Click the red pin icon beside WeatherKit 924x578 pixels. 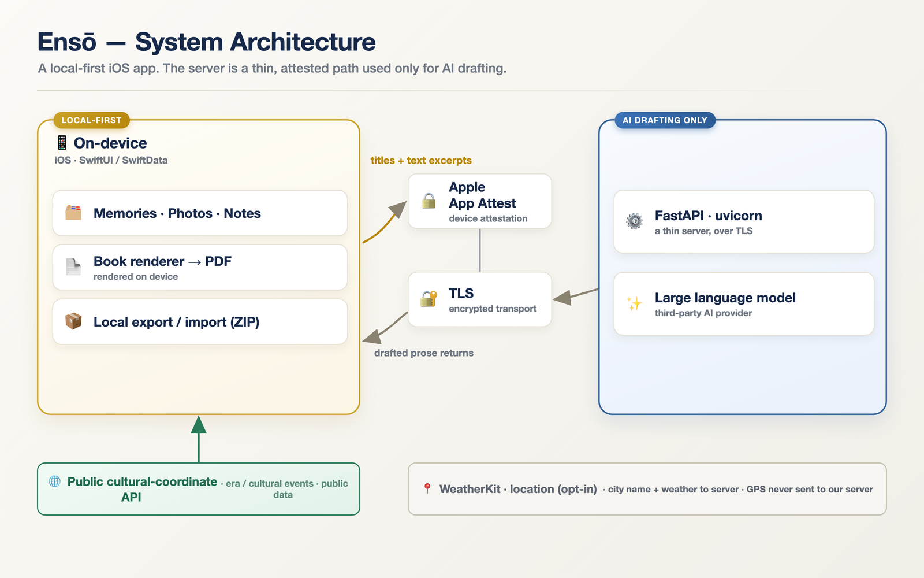click(x=427, y=488)
